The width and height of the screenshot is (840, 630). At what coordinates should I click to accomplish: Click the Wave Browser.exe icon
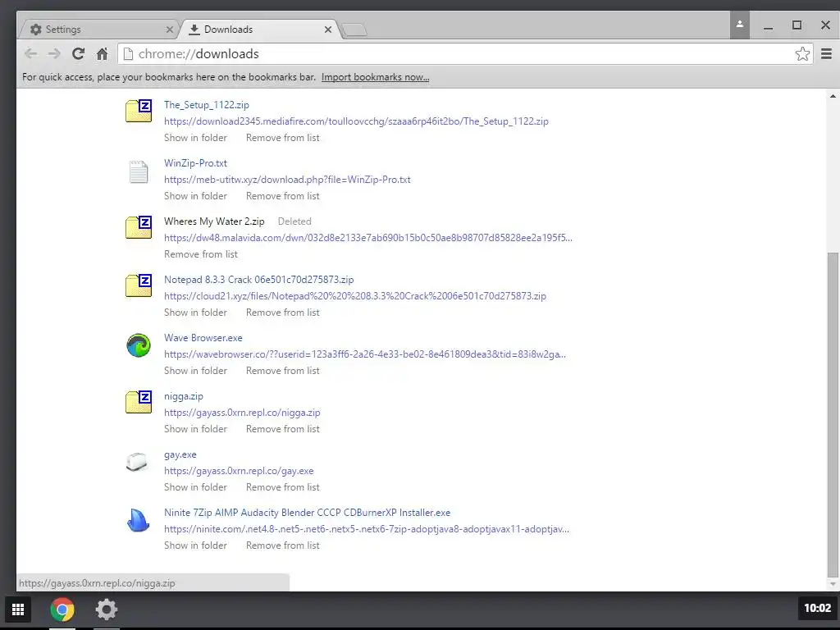pos(138,345)
